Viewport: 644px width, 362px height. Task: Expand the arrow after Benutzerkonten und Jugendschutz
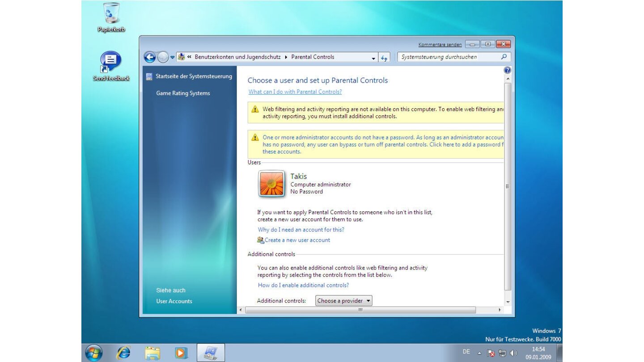pos(286,57)
